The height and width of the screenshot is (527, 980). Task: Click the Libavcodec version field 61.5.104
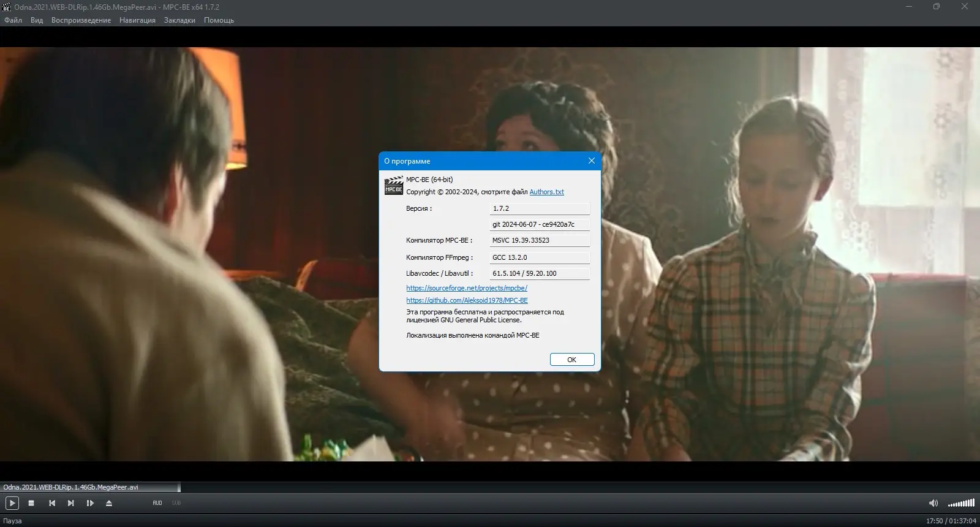pyautogui.click(x=540, y=273)
